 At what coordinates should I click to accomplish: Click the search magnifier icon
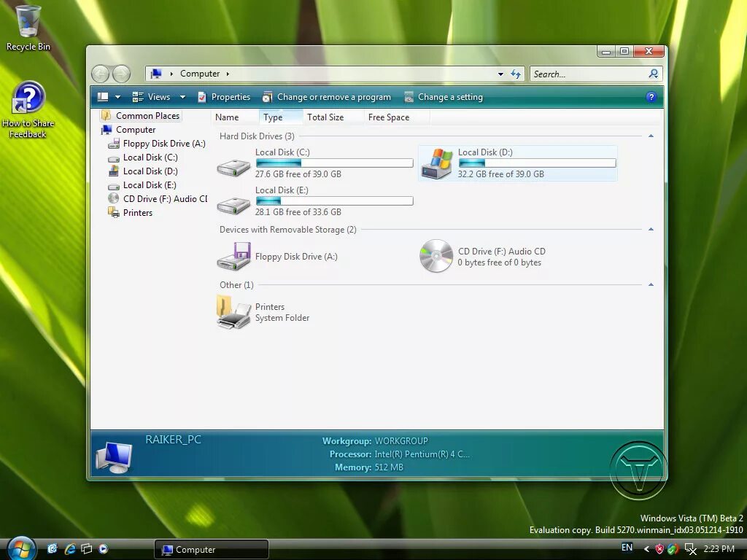point(654,74)
